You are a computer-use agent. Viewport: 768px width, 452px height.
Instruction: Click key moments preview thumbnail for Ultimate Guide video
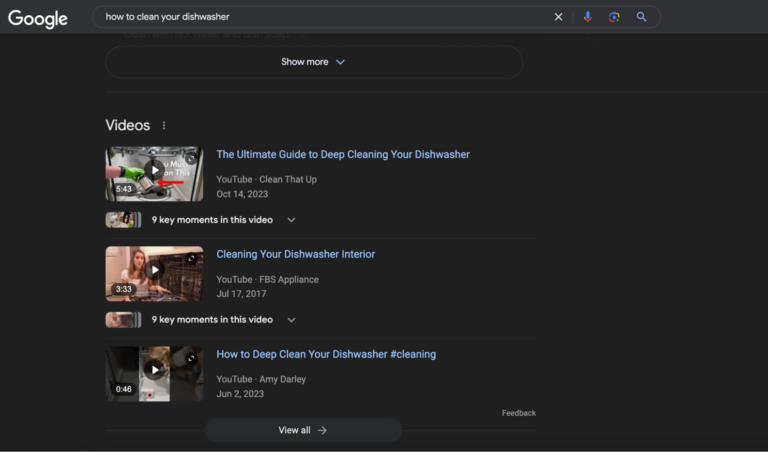tap(123, 220)
